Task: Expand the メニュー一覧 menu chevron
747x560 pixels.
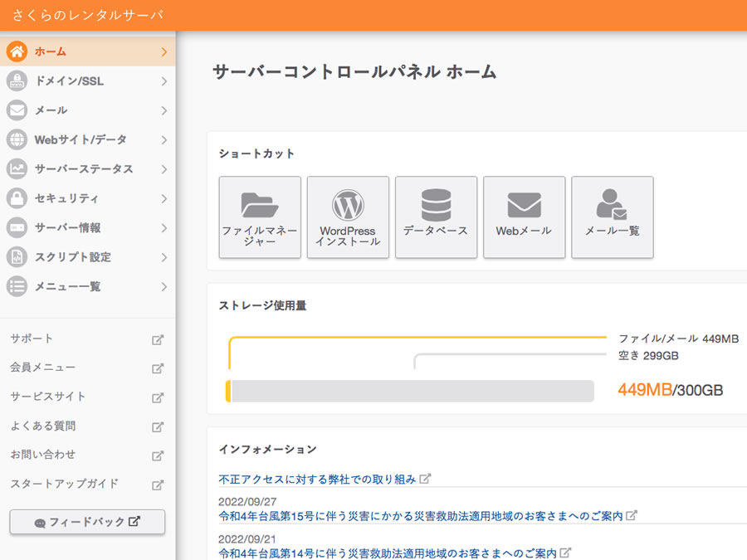Action: tap(164, 287)
